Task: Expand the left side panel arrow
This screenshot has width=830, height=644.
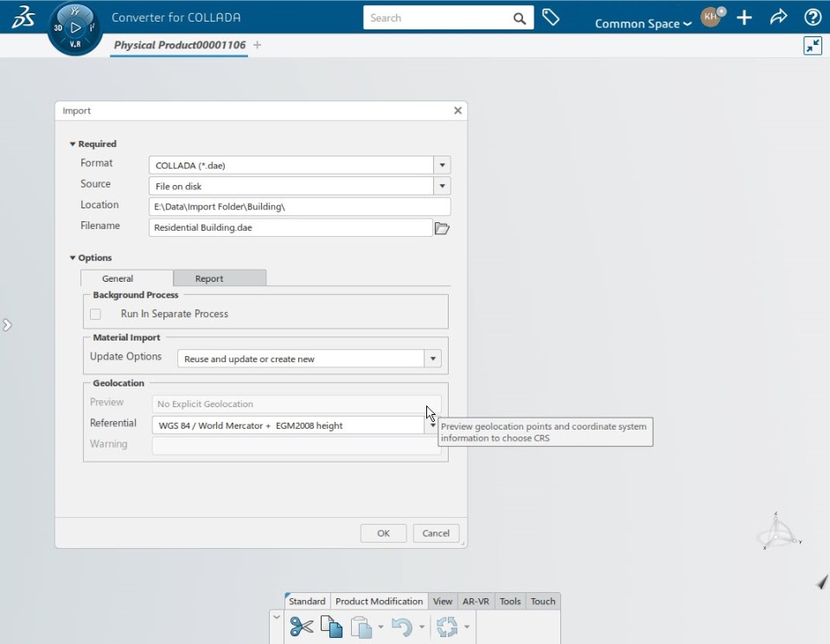Action: (7, 325)
